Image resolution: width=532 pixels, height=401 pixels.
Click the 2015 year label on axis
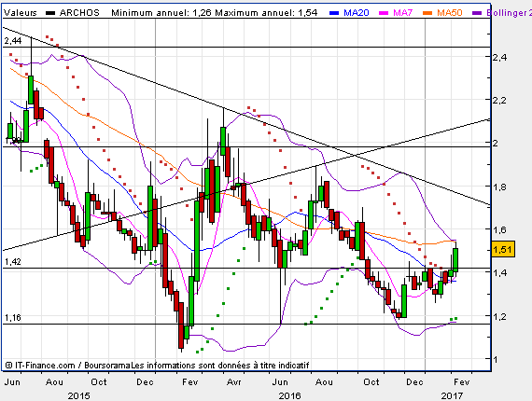point(78,395)
